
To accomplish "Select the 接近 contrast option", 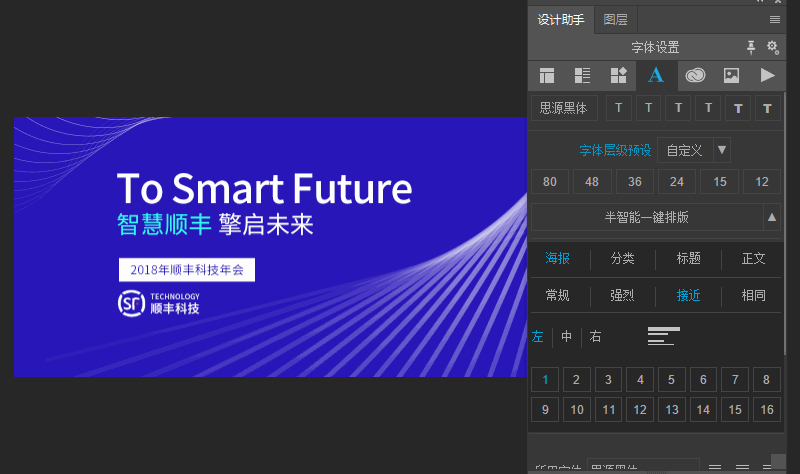I will (x=688, y=295).
